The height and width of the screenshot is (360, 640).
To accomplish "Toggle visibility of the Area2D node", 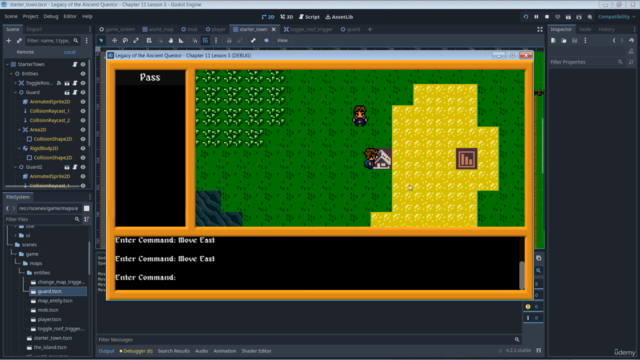I will tap(83, 130).
